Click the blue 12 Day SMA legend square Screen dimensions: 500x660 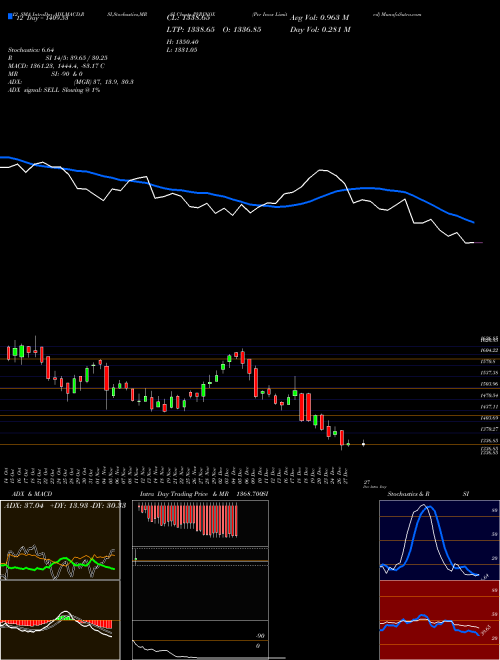click(10, 16)
